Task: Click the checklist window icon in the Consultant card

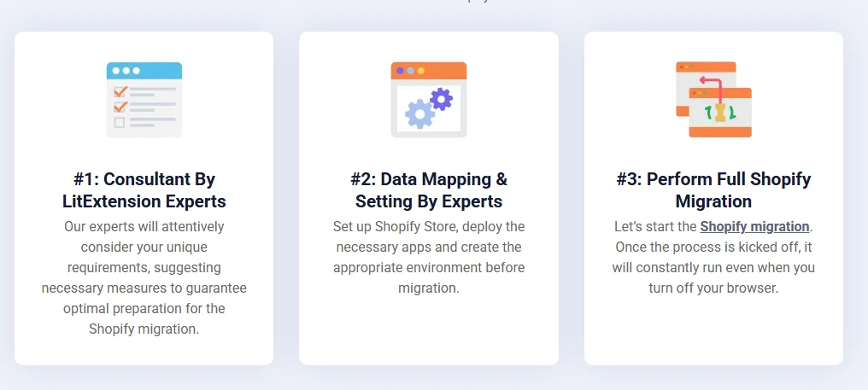Action: pos(144,100)
